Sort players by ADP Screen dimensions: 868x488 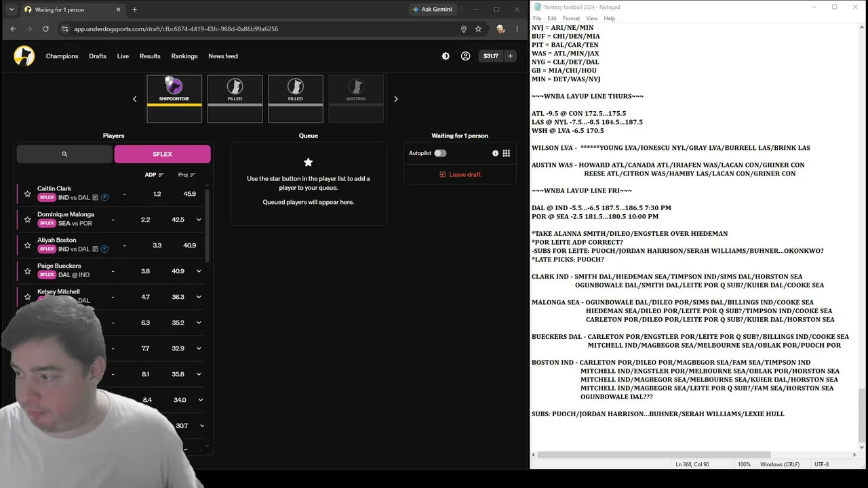pyautogui.click(x=154, y=175)
